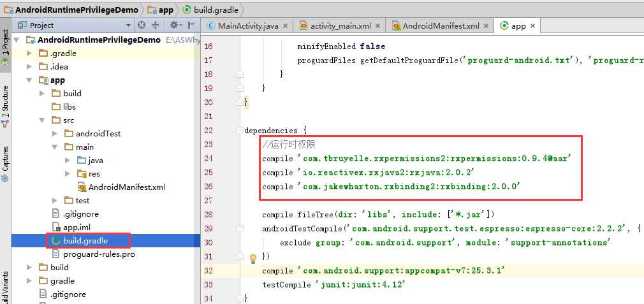Click the java source folder icon
Image resolution: width=644 pixels, height=304 pixels.
coord(81,161)
